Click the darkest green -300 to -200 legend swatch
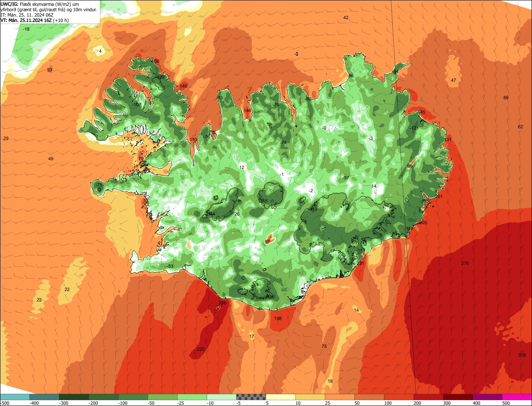 click(x=74, y=397)
